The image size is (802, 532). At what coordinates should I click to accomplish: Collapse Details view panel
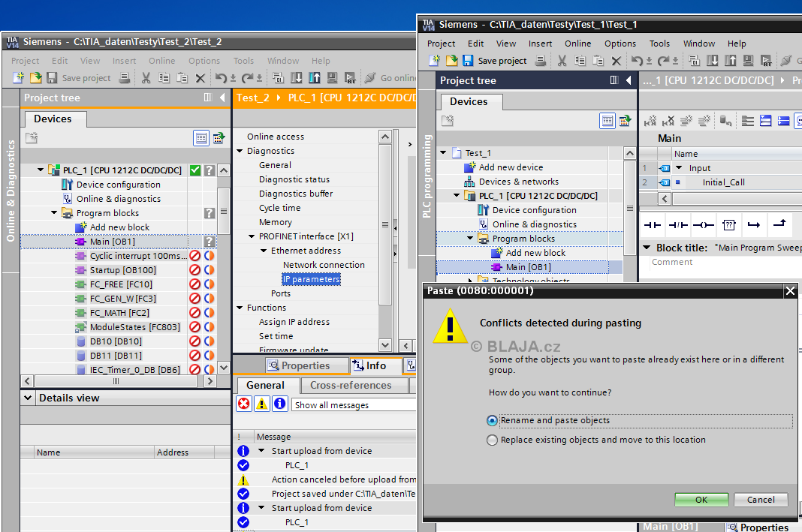(x=28, y=398)
